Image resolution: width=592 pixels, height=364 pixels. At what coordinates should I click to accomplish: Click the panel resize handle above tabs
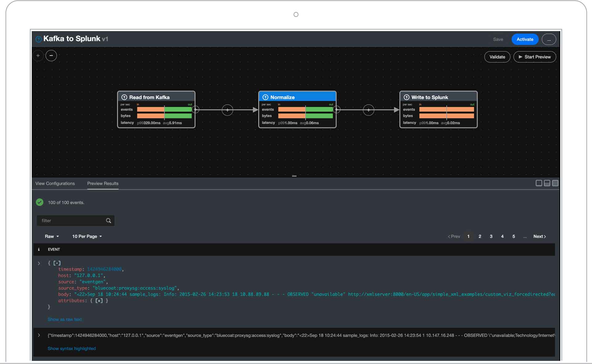(x=294, y=176)
